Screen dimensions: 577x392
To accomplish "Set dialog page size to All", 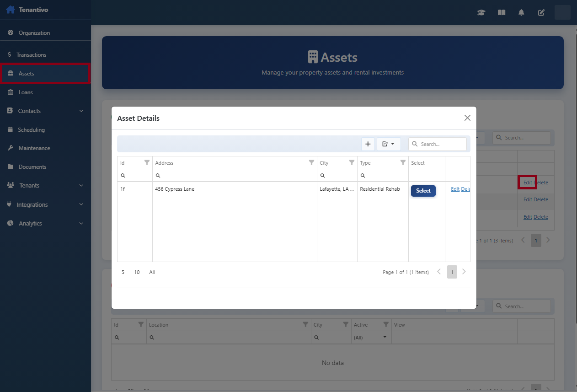I will click(152, 272).
